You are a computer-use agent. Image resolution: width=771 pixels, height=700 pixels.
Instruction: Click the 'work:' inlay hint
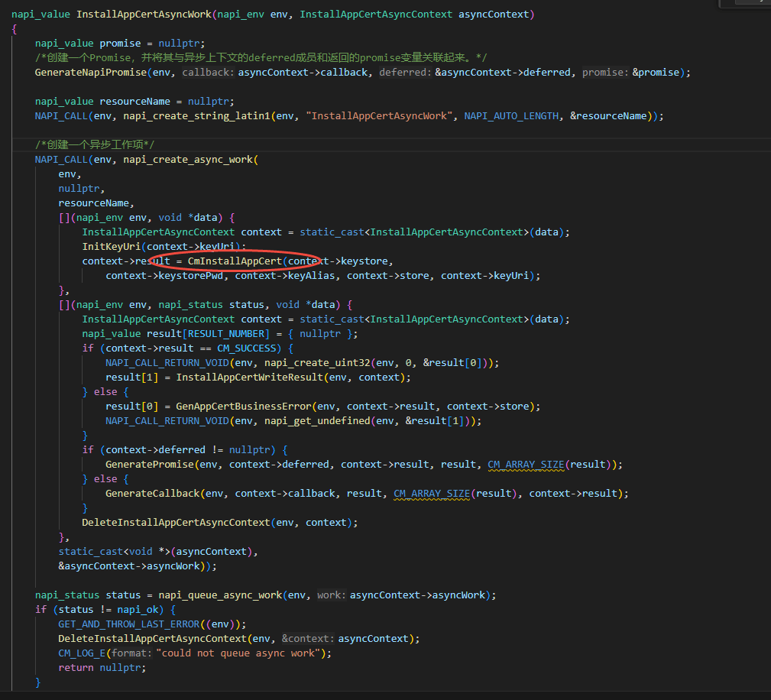pyautogui.click(x=332, y=595)
